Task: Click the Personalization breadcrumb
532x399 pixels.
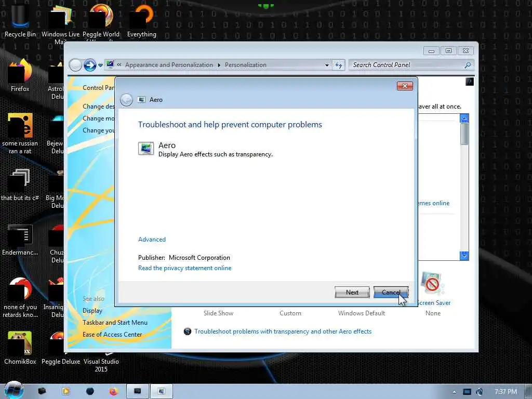Action: [x=246, y=65]
